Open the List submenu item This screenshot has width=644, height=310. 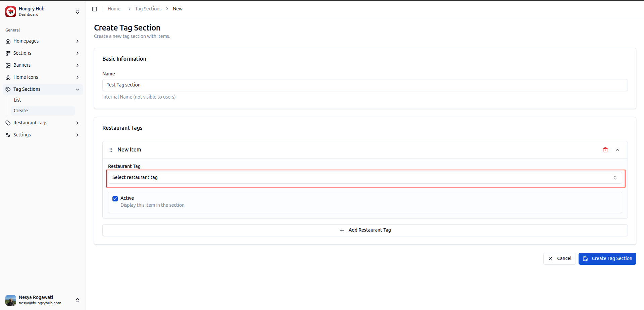17,100
